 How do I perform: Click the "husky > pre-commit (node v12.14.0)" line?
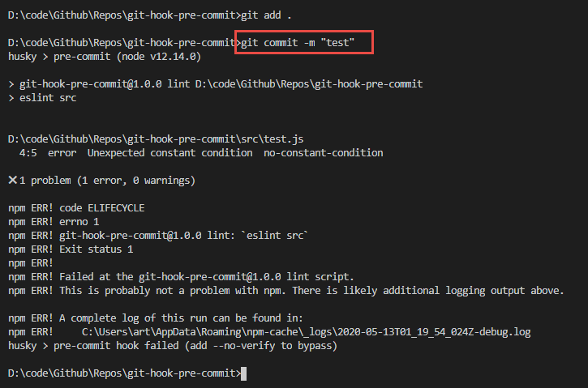105,57
